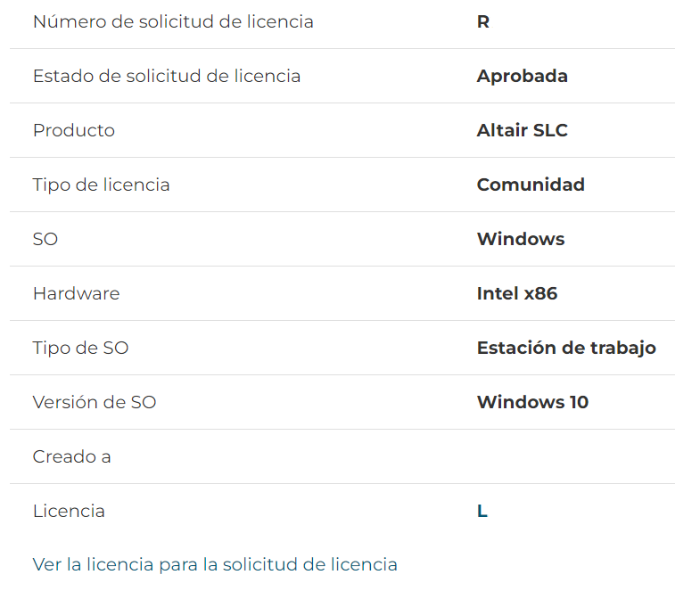Select 'Estación de trabajo' value
This screenshot has height=591, width=700.
566,349
